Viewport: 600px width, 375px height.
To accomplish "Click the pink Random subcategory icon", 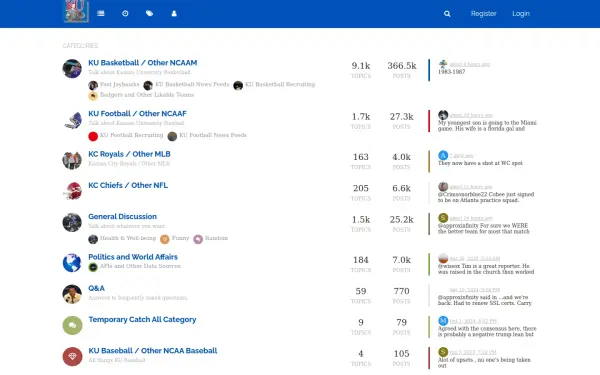I will (x=198, y=239).
